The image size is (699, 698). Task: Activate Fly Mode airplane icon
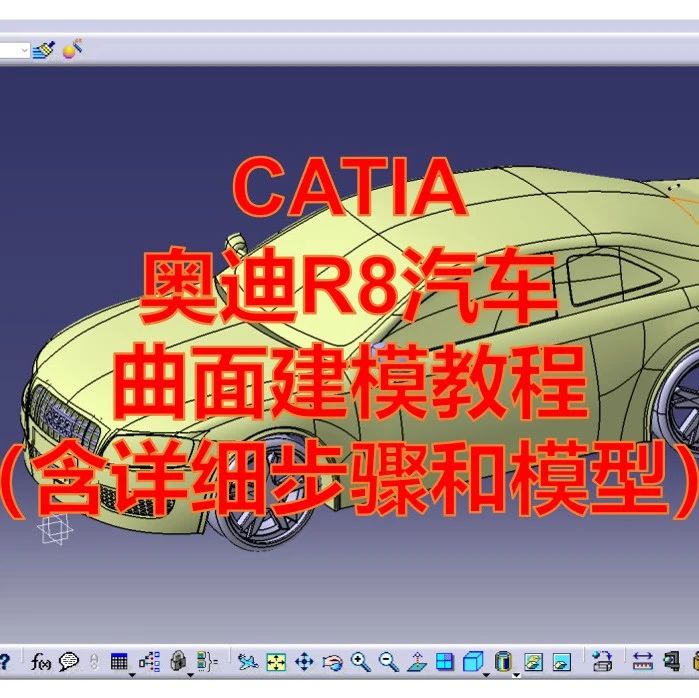click(x=248, y=662)
